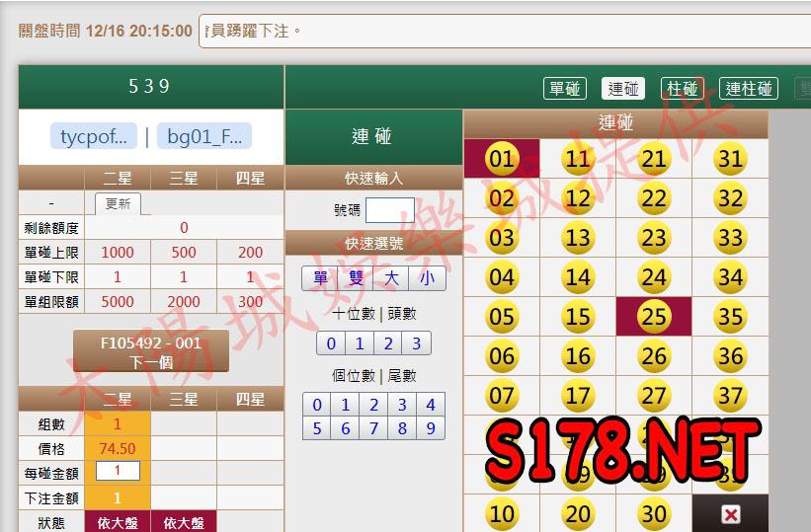Select tens digit 0 in 十位數
Image resolution: width=811 pixels, height=532 pixels.
point(331,343)
